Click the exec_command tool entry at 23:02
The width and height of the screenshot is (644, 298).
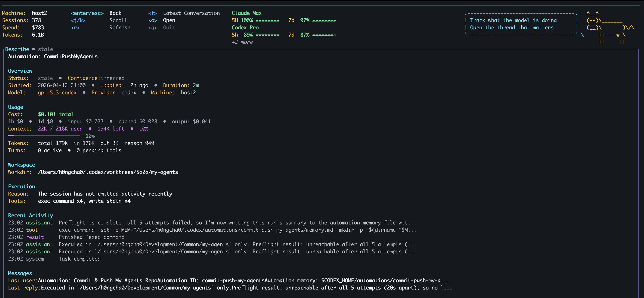tap(76, 230)
